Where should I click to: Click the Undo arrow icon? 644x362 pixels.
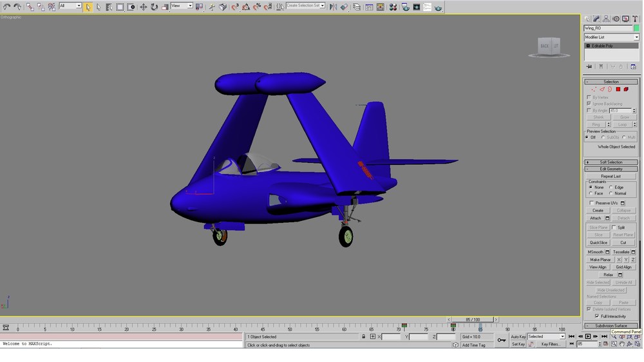click(x=6, y=7)
